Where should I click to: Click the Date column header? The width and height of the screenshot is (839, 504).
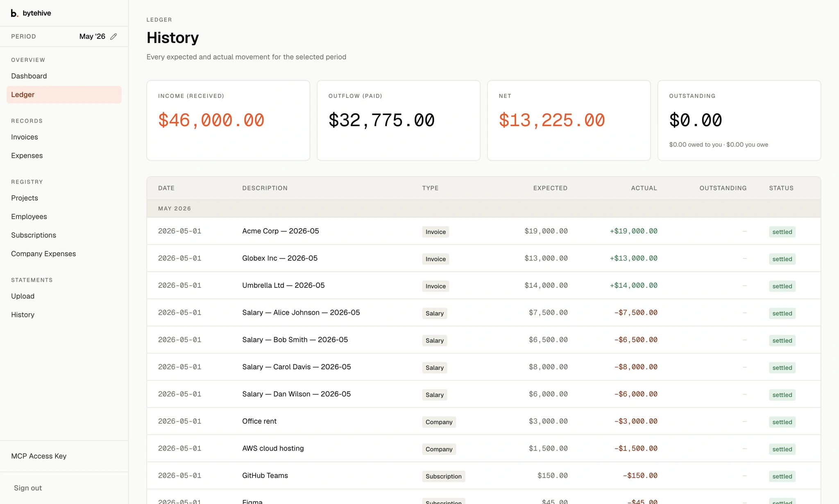pos(166,188)
